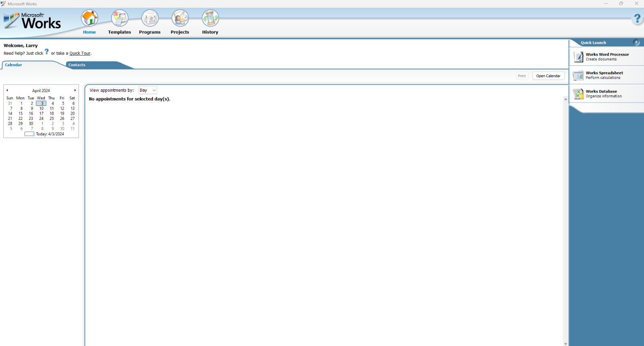
Task: Select March 31 in the mini calendar
Action: (10, 103)
